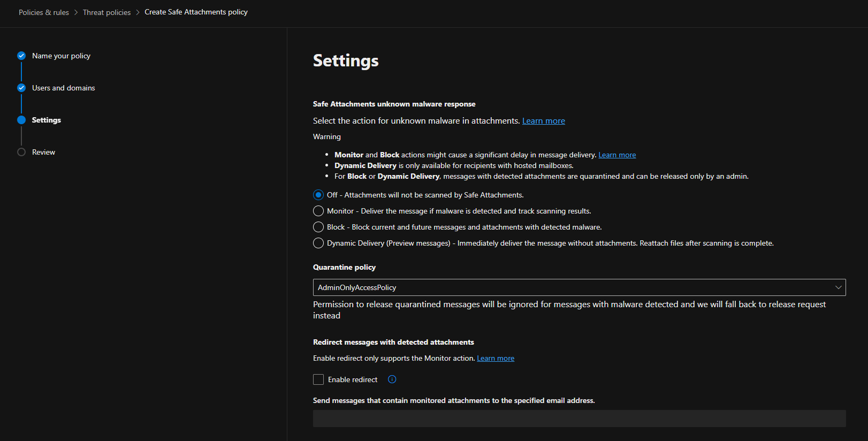Click the Enable redirect info icon
868x441 pixels.
point(392,379)
